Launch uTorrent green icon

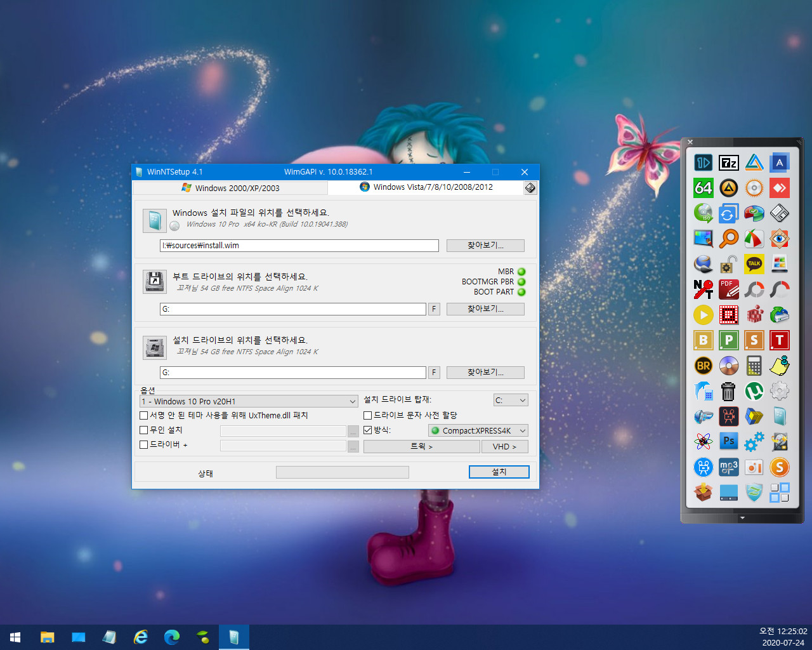(x=754, y=391)
